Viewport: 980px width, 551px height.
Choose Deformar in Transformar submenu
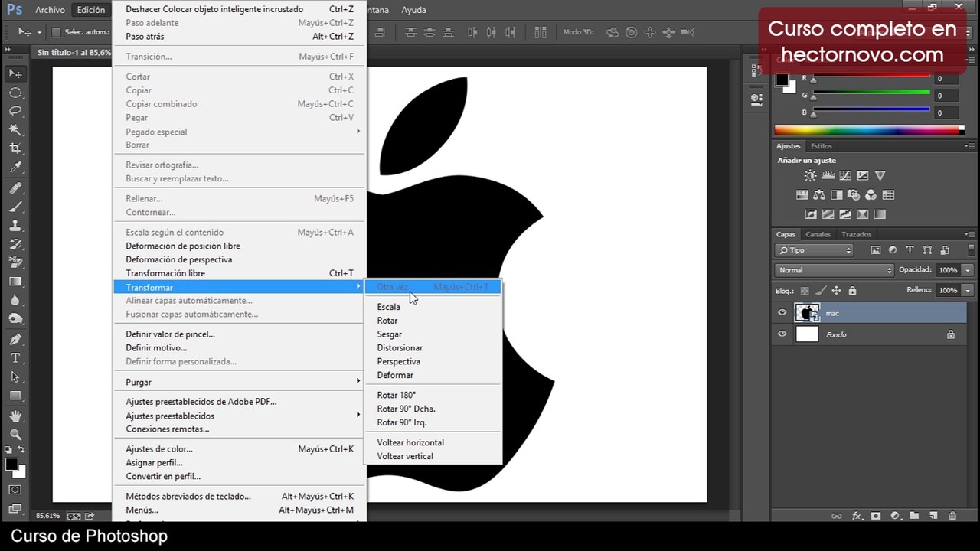coord(395,375)
